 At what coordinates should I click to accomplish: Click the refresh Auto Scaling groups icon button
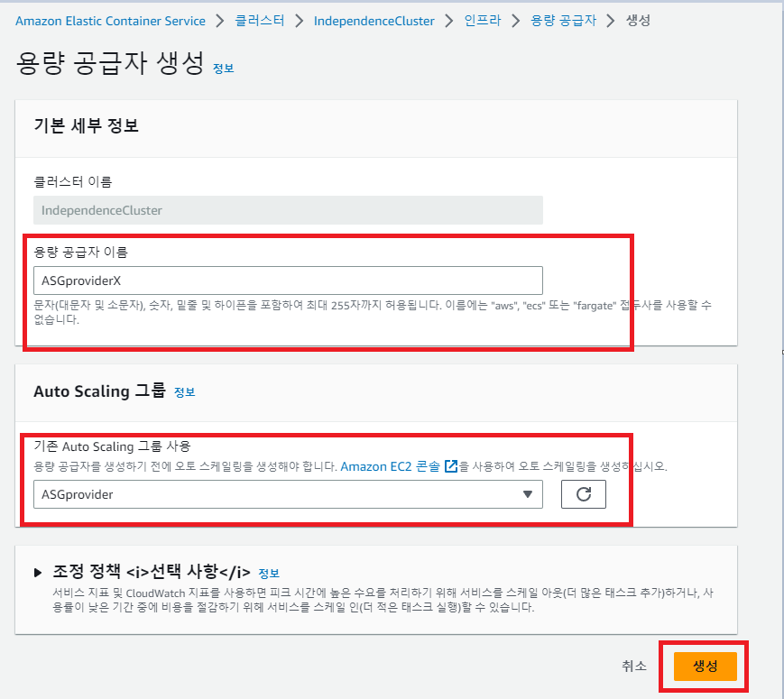583,494
